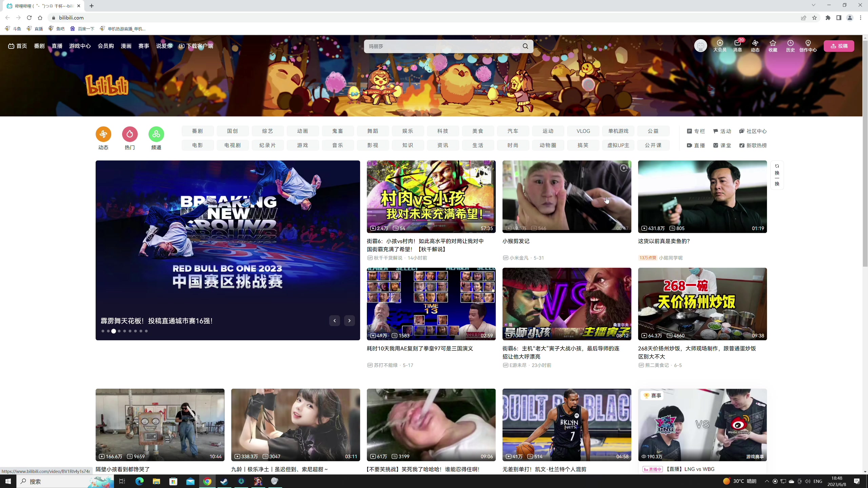868x488 pixels.
Task: Select 科技 category tag
Action: pyautogui.click(x=443, y=131)
